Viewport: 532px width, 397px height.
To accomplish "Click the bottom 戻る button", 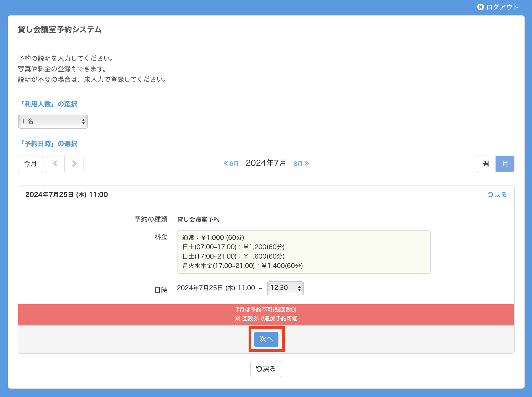I will pos(266,369).
